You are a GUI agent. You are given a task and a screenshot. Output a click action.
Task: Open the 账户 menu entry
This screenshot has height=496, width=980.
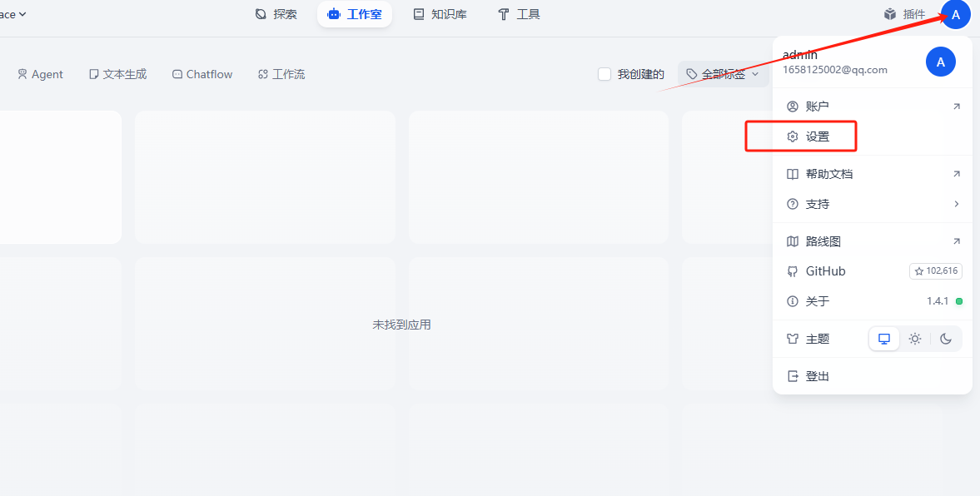[x=873, y=107]
